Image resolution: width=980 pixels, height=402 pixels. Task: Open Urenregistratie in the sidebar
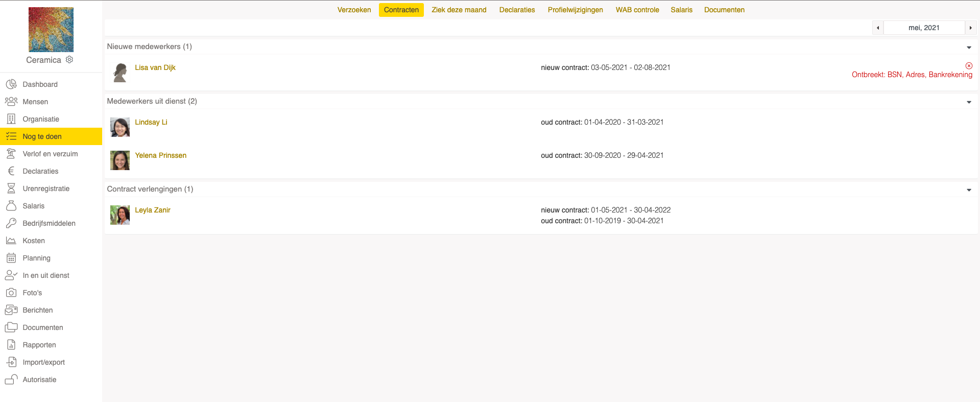click(51, 188)
